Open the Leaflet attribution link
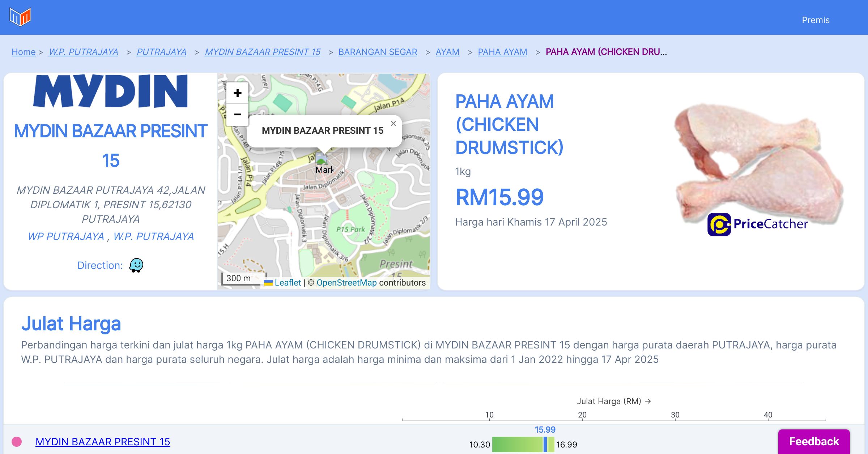This screenshot has height=454, width=868. click(288, 283)
